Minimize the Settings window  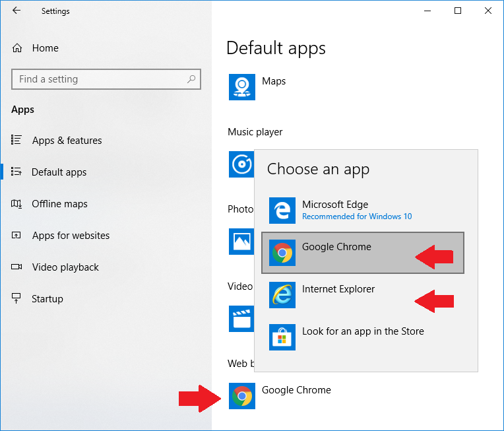pos(427,11)
